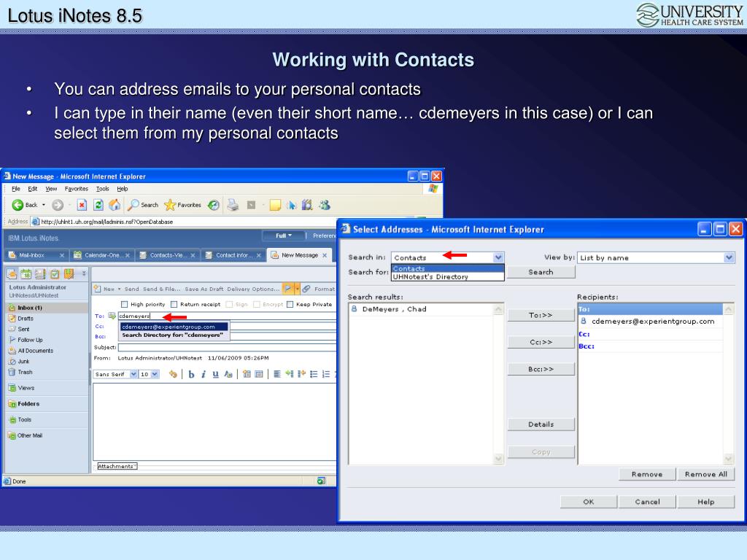The width and height of the screenshot is (747, 560).
Task: Check the Return receipt checkbox
Action: [x=174, y=304]
